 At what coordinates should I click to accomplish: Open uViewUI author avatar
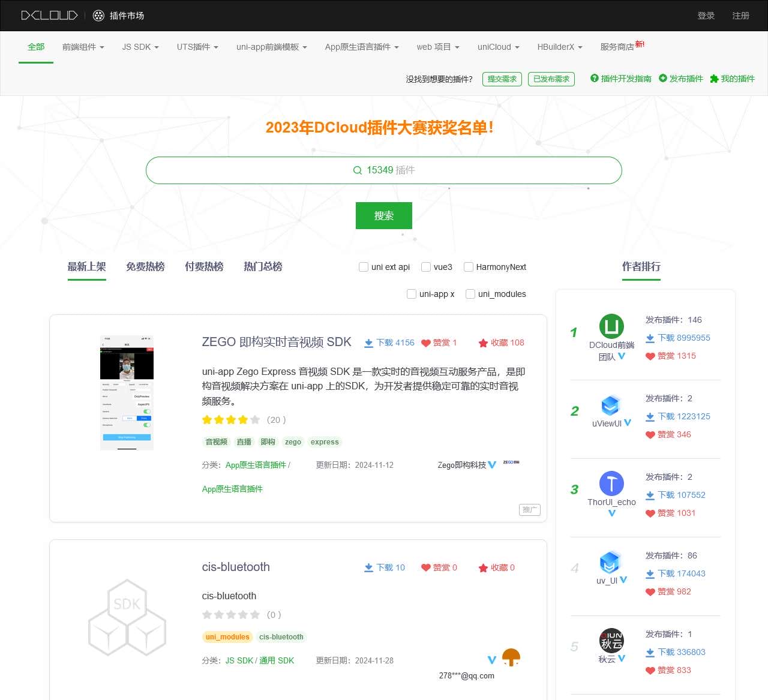click(x=610, y=405)
